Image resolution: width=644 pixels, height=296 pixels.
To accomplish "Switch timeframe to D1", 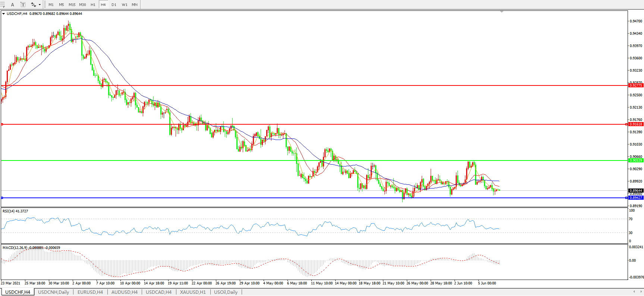I will pos(114,5).
